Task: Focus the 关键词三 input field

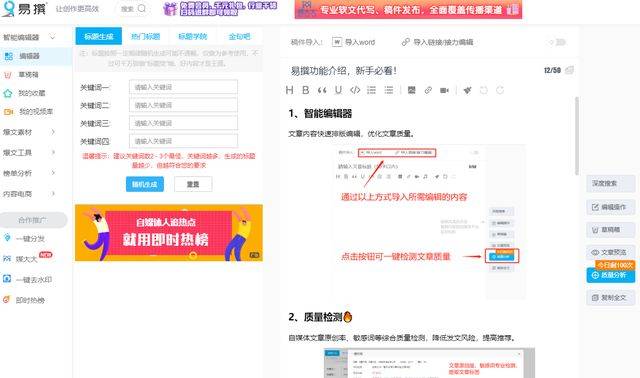Action: [183, 123]
